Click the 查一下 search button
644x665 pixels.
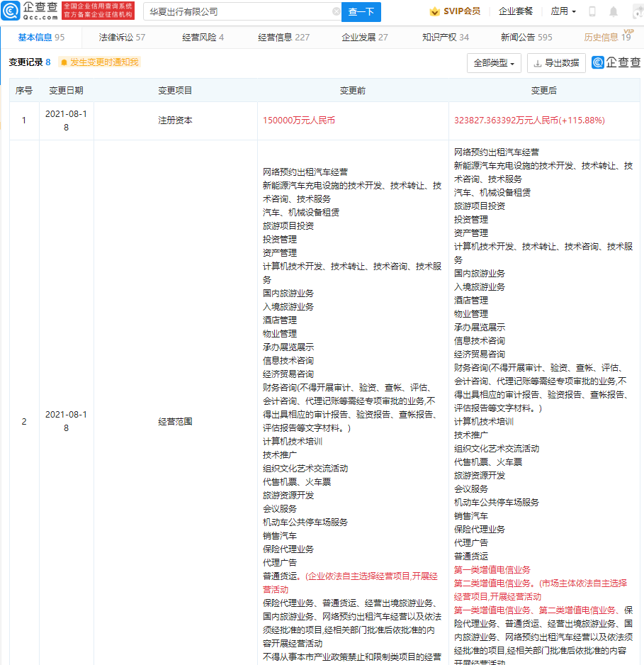(361, 12)
